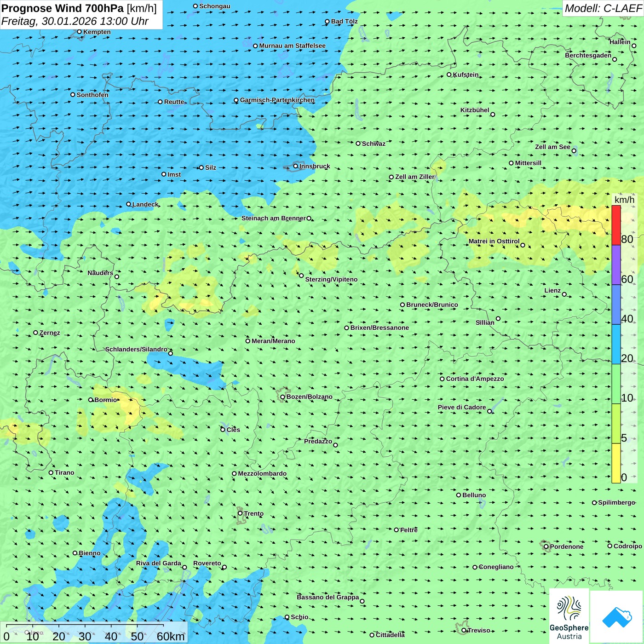Click the Predazzo label
644x644 pixels.
[318, 441]
